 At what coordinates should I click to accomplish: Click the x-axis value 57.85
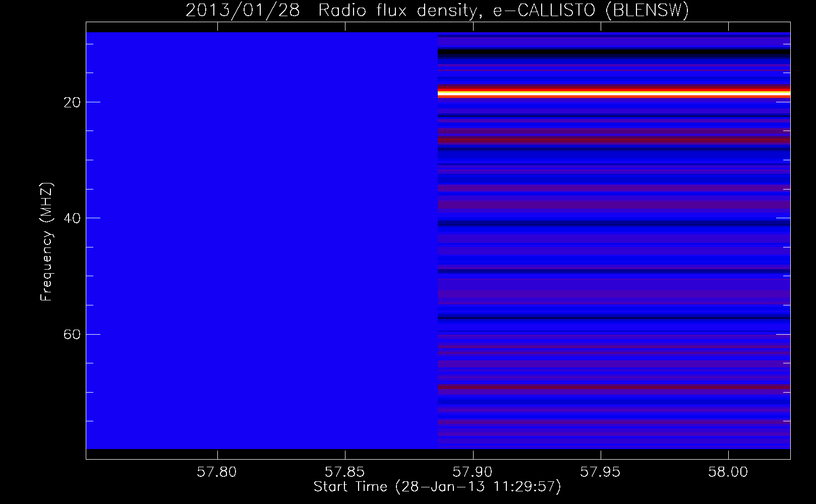pos(344,472)
